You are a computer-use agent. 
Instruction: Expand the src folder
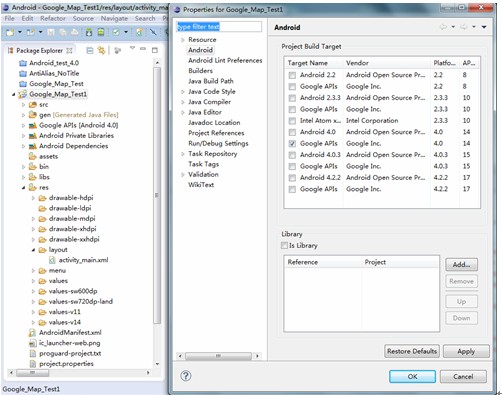coord(23,105)
